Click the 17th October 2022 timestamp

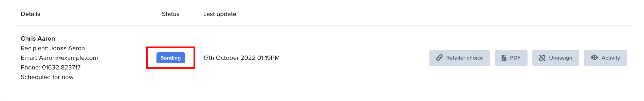pos(241,58)
